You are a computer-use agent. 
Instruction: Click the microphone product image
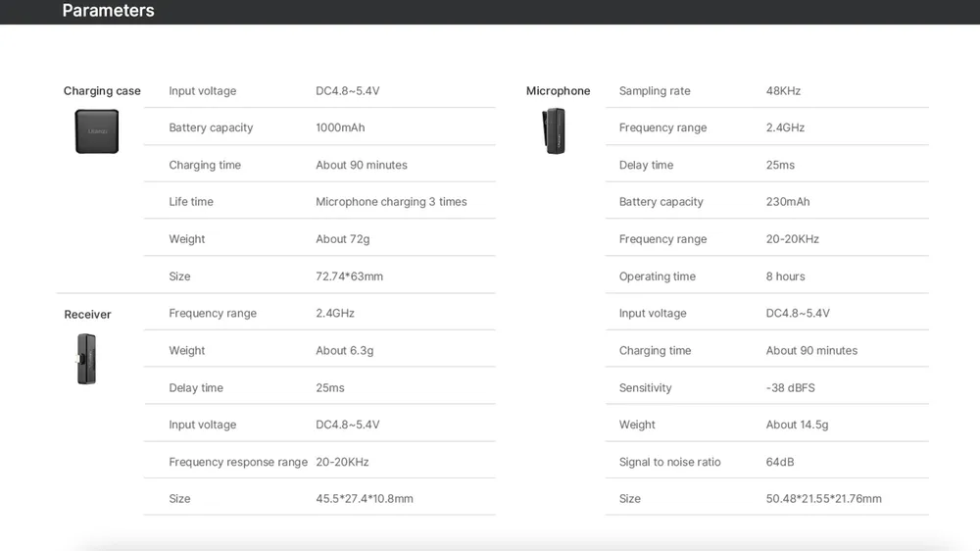click(x=554, y=131)
